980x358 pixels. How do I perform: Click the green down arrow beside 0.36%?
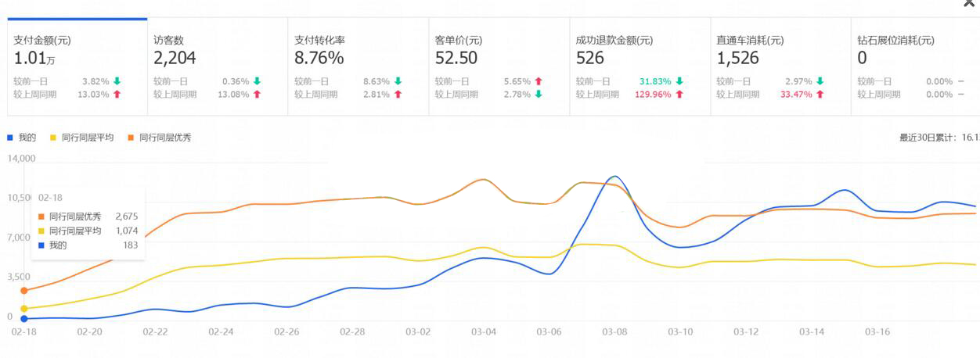coord(257,81)
